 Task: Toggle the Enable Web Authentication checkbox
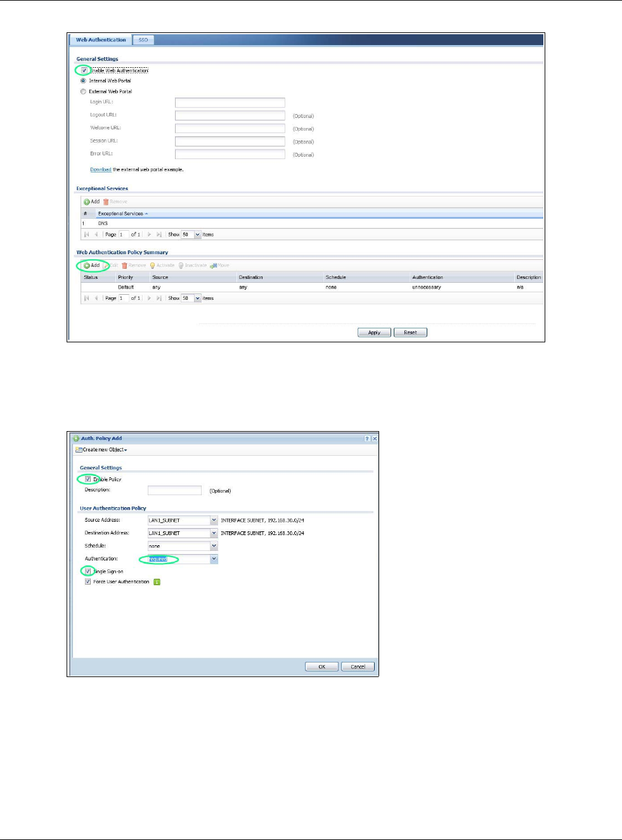pos(84,70)
